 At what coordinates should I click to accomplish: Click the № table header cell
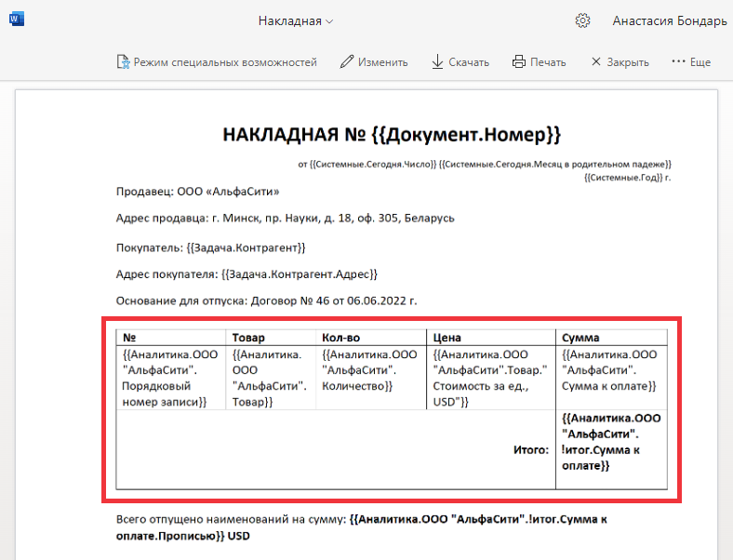171,338
